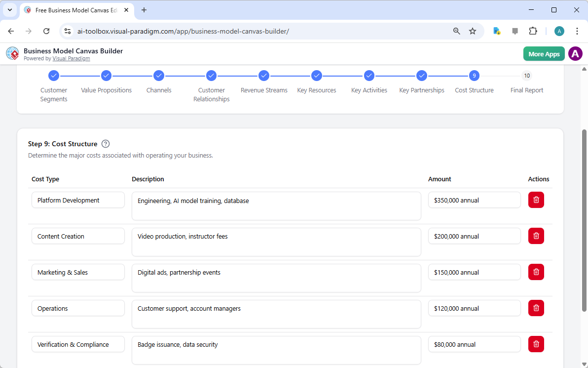Open the Chrome three-dot menu
Viewport: 588px width, 368px height.
[x=577, y=31]
